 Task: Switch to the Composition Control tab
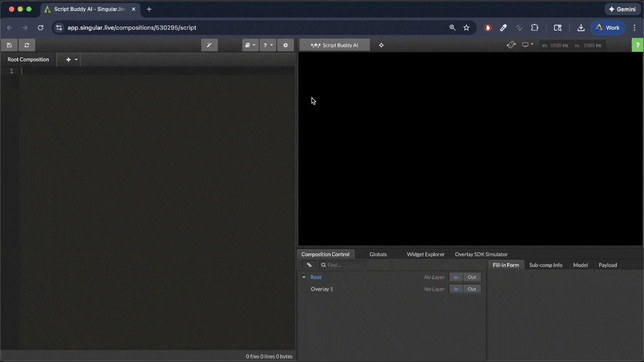click(x=325, y=254)
